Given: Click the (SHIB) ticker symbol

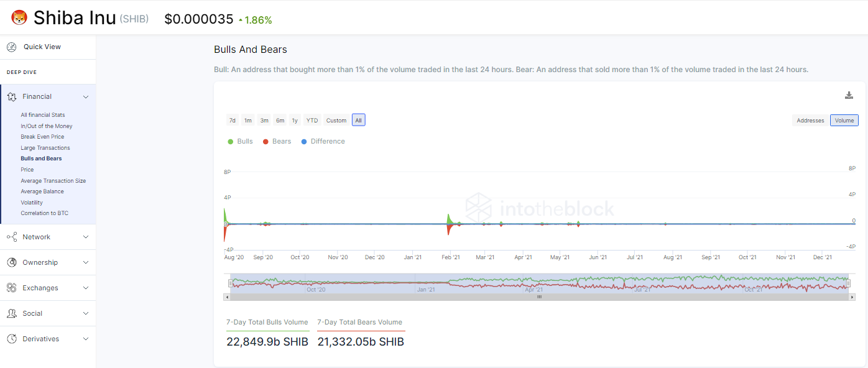Looking at the screenshot, I should pos(134,19).
